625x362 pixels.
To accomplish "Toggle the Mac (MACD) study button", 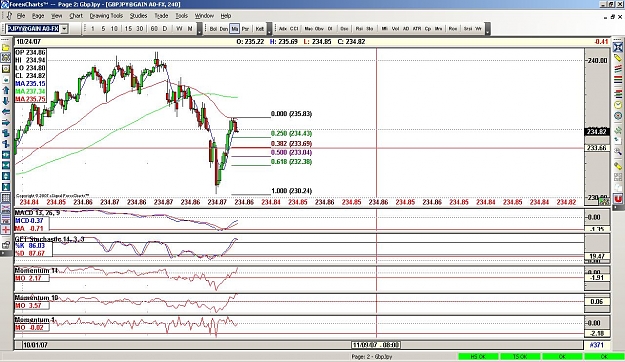I will (309, 29).
